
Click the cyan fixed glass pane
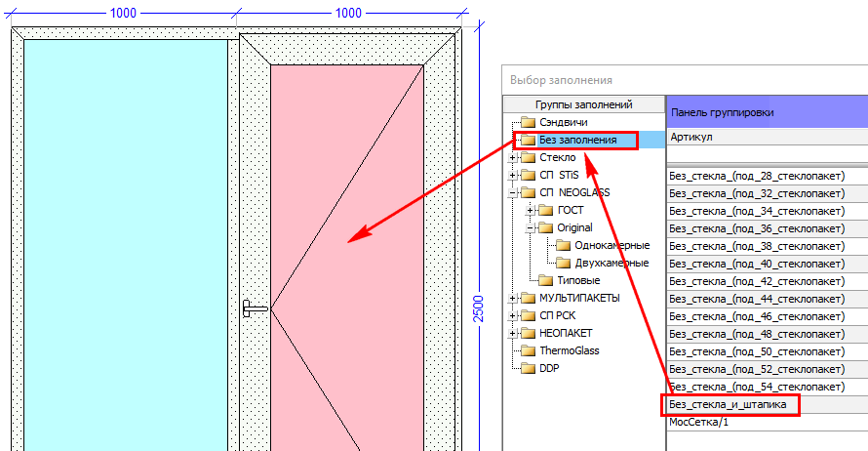click(x=126, y=245)
